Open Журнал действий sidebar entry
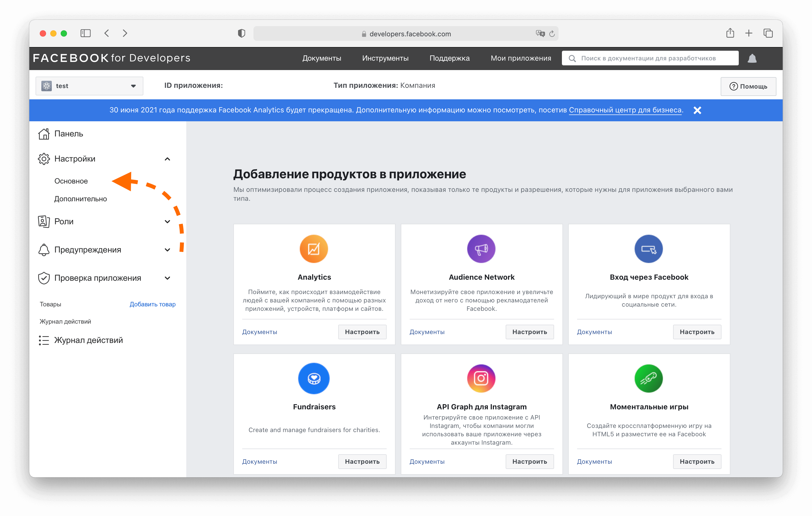 88,340
